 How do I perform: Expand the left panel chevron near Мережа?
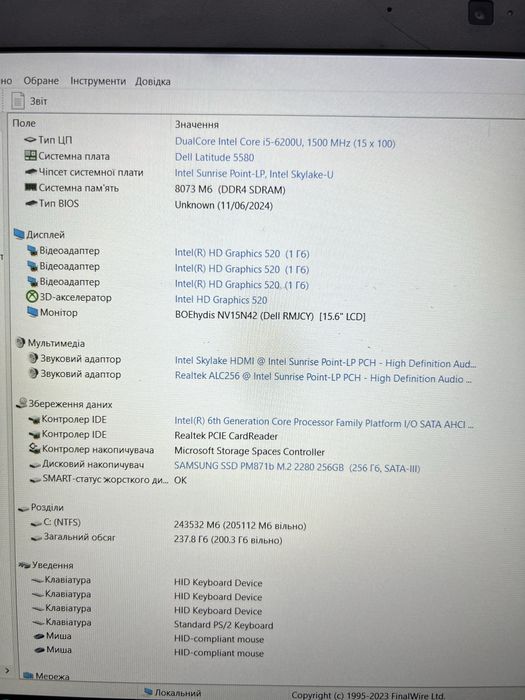[x=6, y=670]
